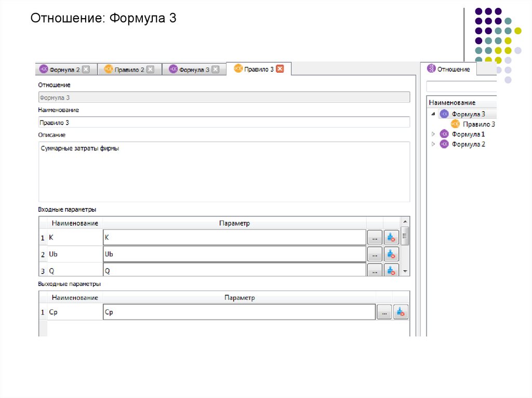This screenshot has height=398, width=532.
Task: Clear the Q parameter with brush icon
Action: tap(391, 270)
